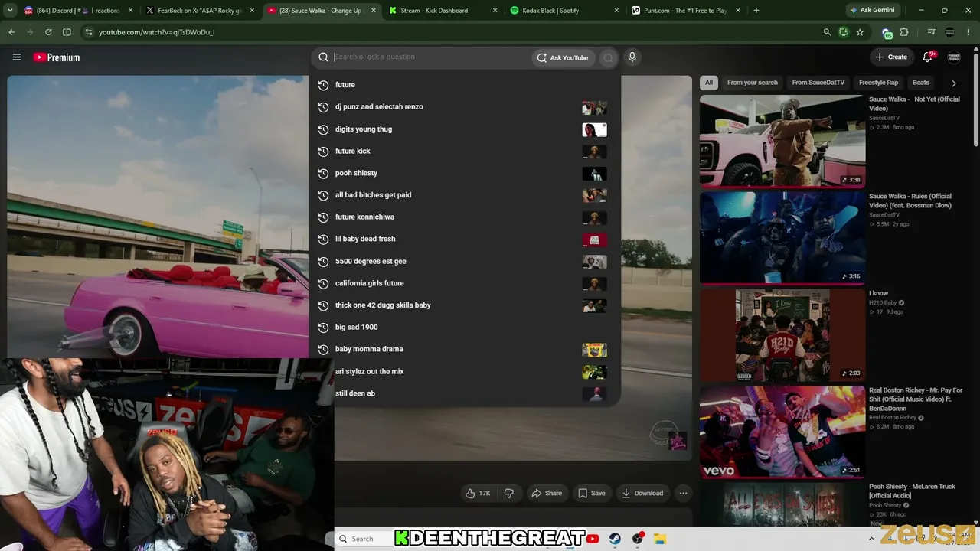This screenshot has width=980, height=551.
Task: Open 'Real Boston Richey - Mr. Pay For Shit' title
Action: (916, 399)
